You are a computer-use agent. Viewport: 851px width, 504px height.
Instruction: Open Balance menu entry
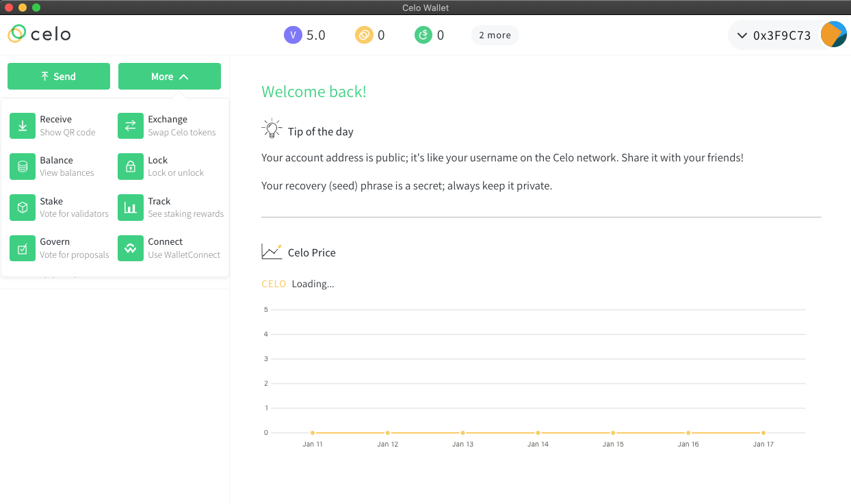point(60,166)
